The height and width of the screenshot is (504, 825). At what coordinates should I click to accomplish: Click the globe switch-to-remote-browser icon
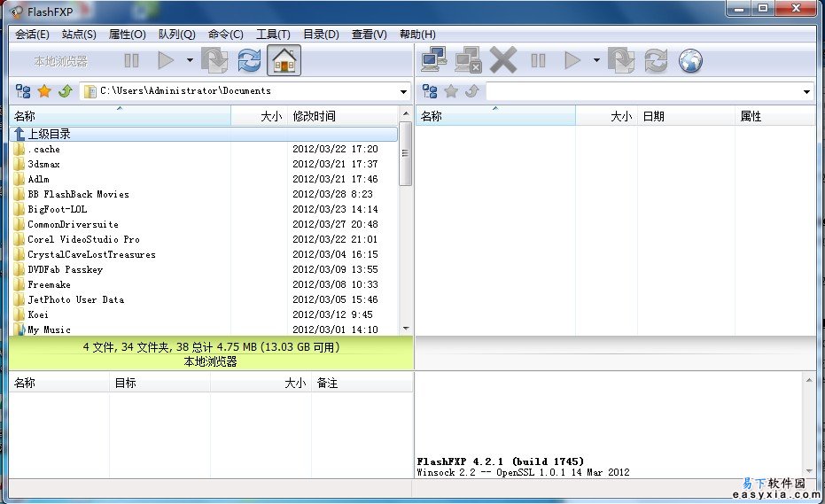click(690, 60)
